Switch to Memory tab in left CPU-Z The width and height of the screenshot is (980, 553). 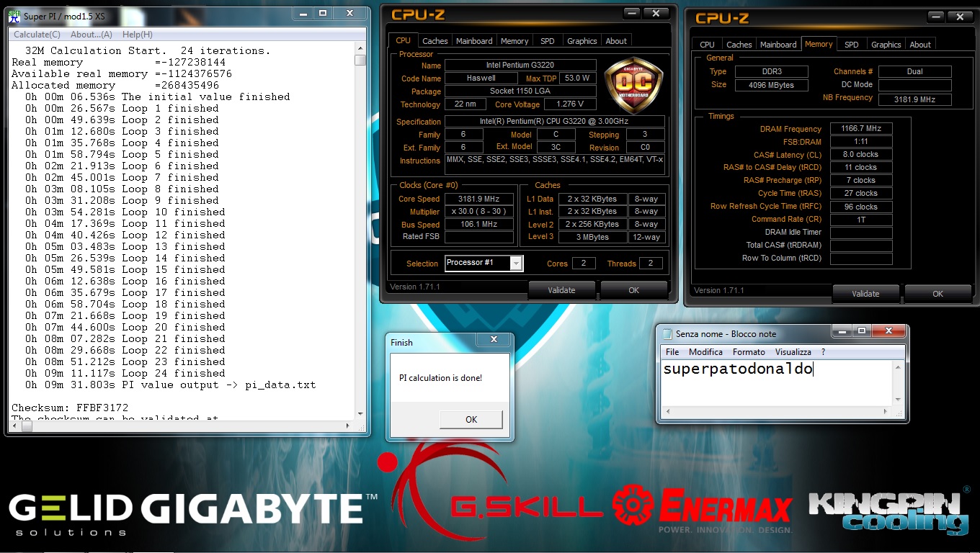(x=514, y=41)
